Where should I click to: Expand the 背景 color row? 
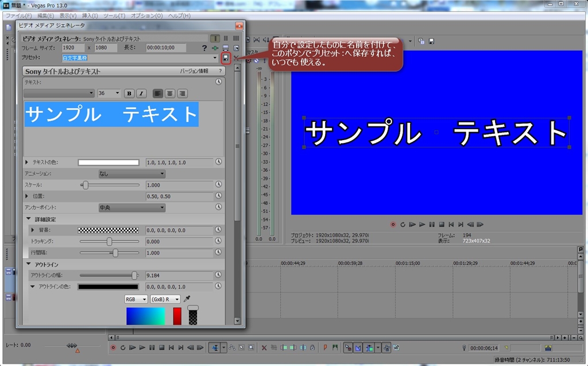(33, 230)
